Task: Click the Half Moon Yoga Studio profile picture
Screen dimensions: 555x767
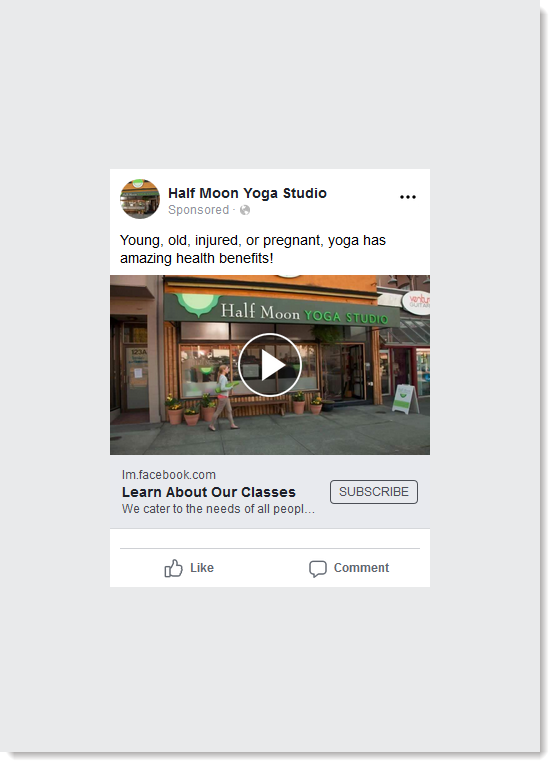Action: click(140, 199)
